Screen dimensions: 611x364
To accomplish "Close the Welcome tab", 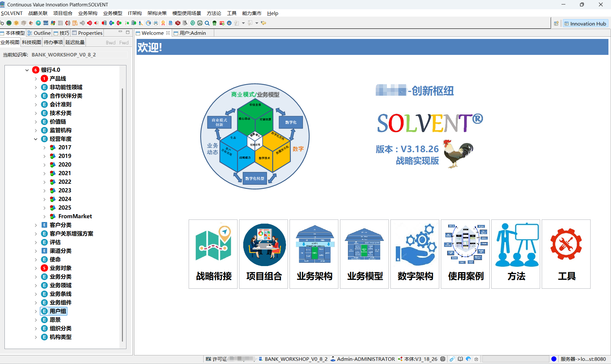I will pos(168,33).
